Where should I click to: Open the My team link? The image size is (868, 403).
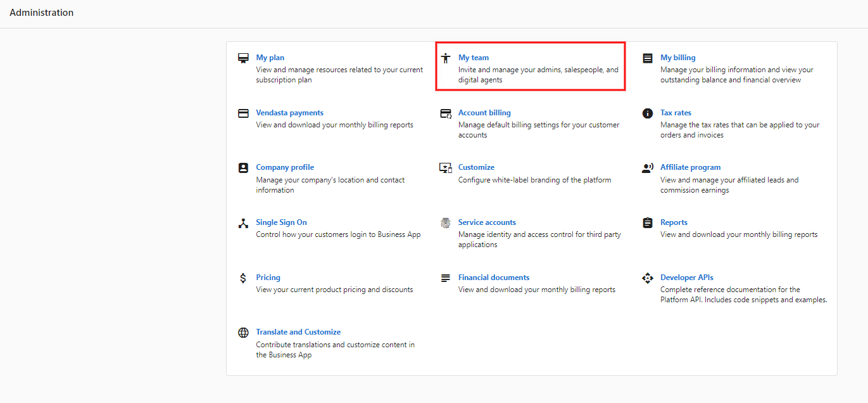(474, 58)
